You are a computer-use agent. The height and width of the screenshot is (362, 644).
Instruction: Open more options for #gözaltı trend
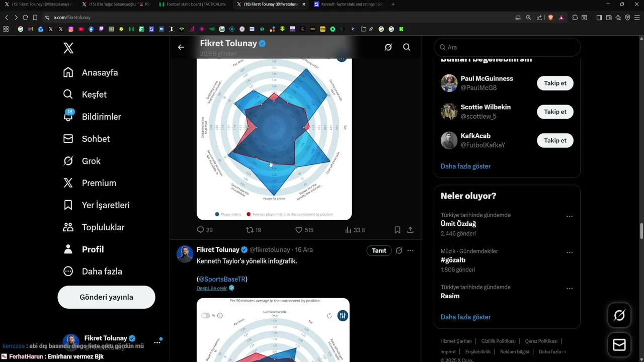570,252
